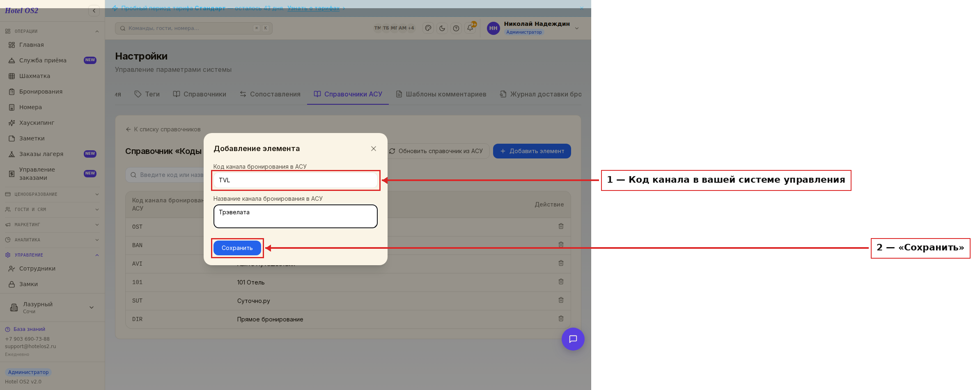Click the +4 staff avatars indicator
The height and width of the screenshot is (390, 980).
click(x=411, y=28)
